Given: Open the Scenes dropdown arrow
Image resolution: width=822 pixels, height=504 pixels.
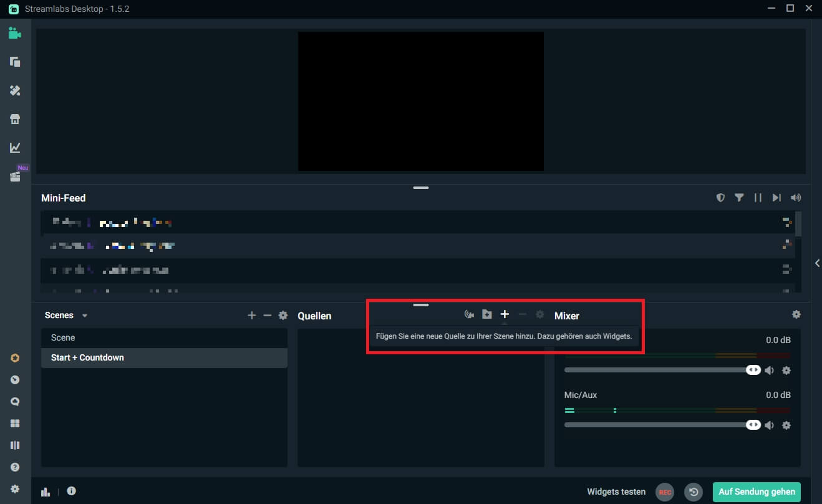Looking at the screenshot, I should [x=85, y=315].
